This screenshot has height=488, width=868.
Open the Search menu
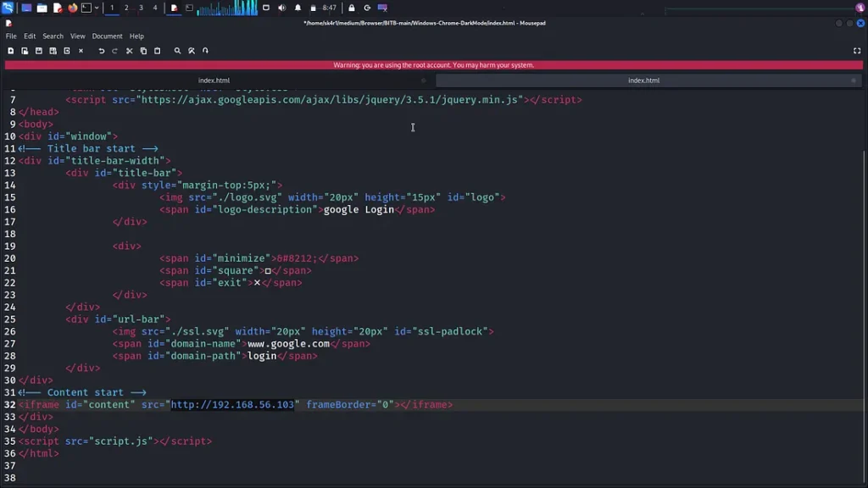(53, 36)
